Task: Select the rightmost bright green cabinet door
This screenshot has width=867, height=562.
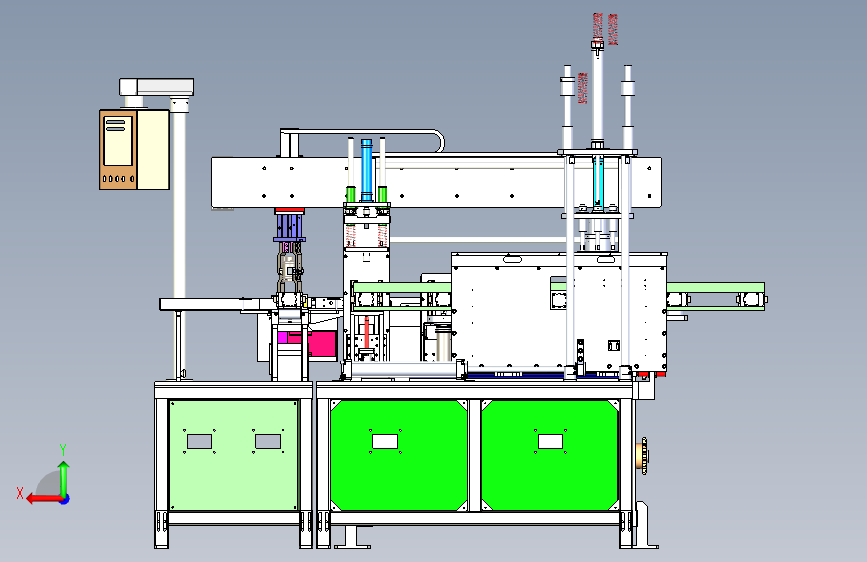Action: (x=550, y=455)
